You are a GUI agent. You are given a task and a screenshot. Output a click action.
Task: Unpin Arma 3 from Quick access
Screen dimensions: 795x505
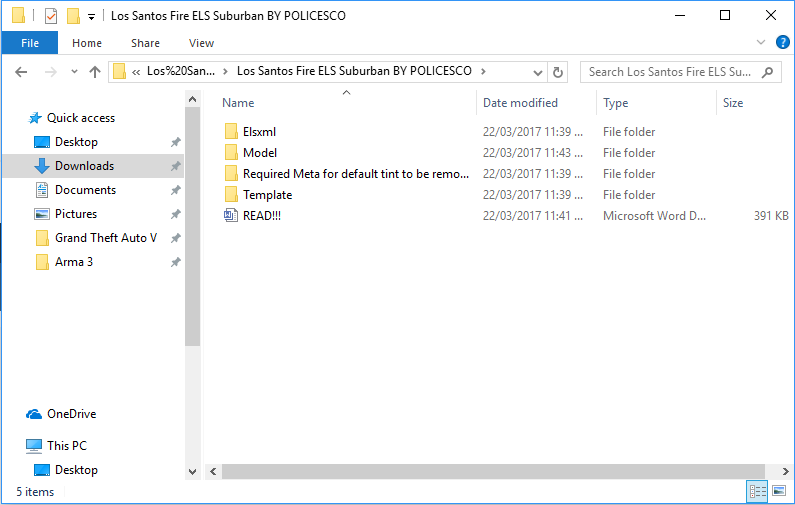point(175,262)
